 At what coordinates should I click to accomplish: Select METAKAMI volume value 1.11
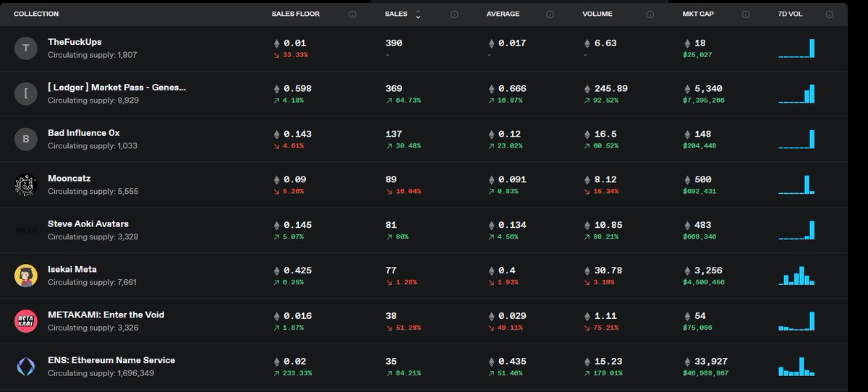click(605, 316)
